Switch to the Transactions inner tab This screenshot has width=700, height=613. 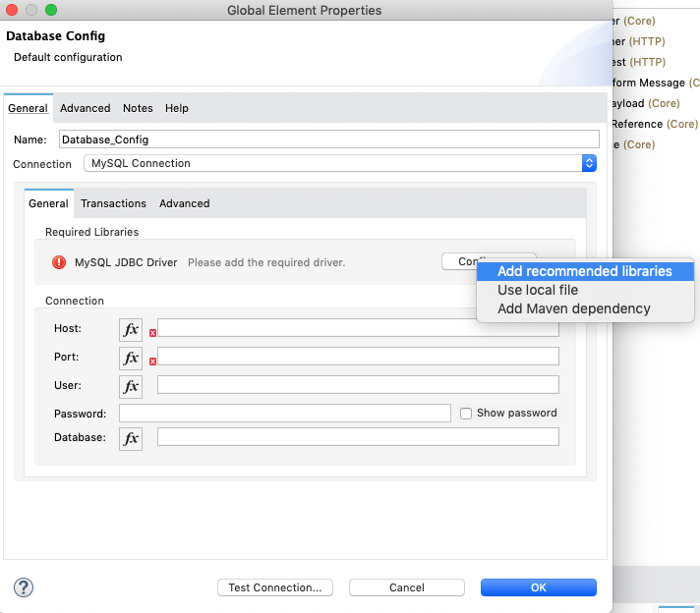click(x=113, y=203)
